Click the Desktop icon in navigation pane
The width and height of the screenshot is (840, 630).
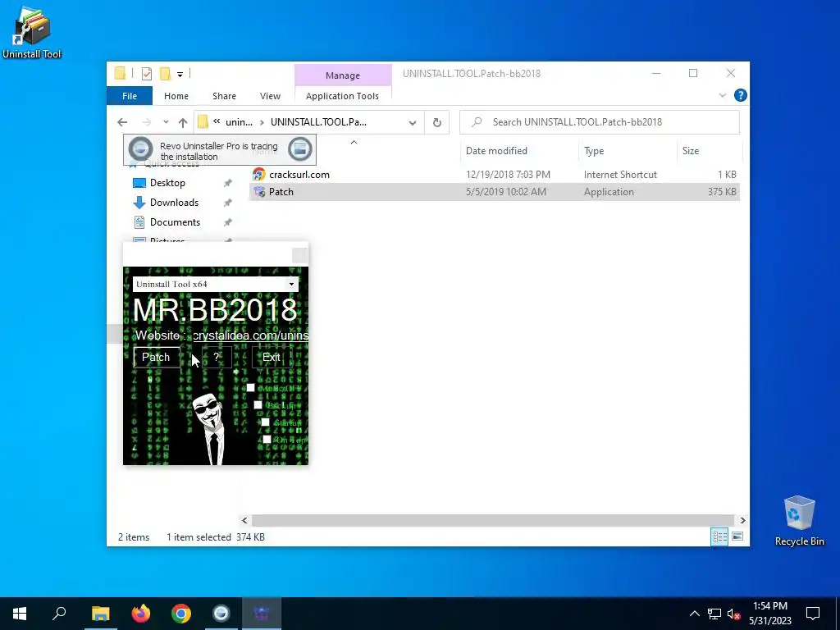tap(139, 183)
